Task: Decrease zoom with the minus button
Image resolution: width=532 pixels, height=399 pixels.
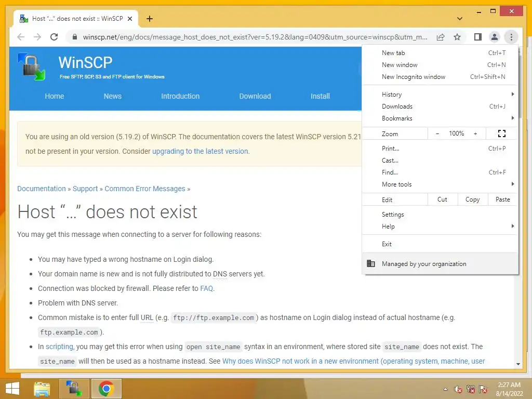Action: (x=437, y=134)
